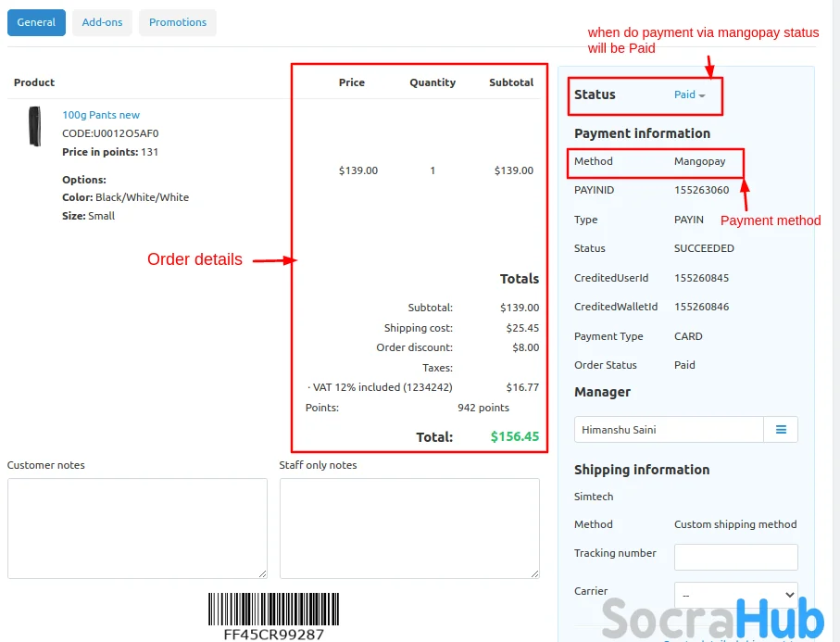Click the caret arrow next to Paid
840x642 pixels.
pyautogui.click(x=702, y=96)
